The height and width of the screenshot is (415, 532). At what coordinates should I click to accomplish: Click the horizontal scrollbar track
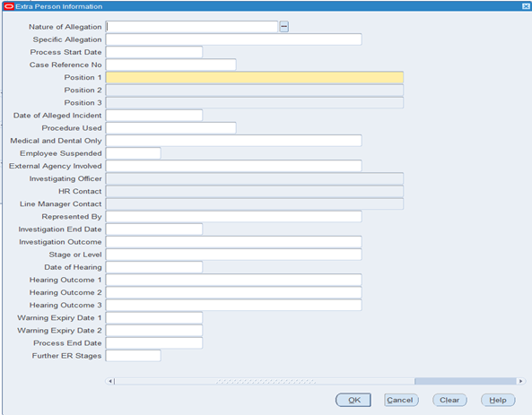coord(265,381)
